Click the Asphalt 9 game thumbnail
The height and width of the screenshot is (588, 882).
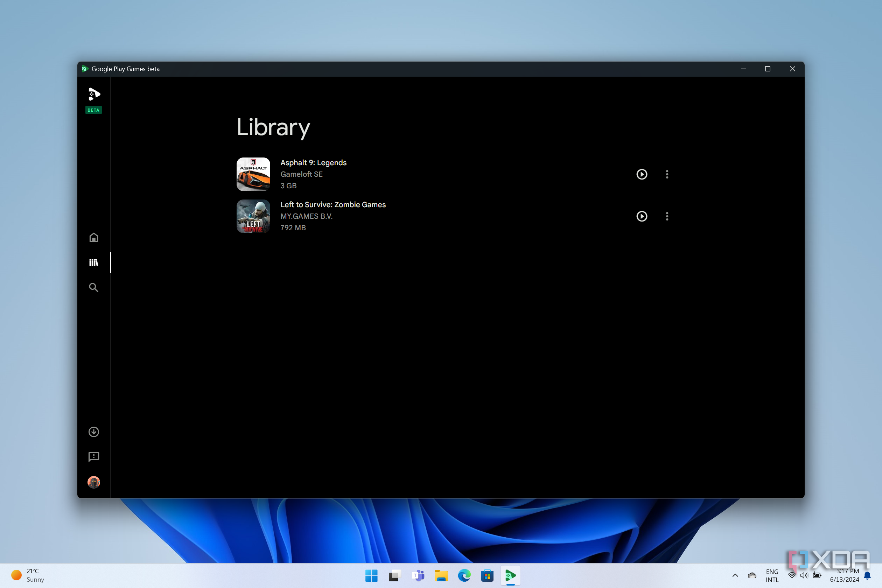pos(253,174)
